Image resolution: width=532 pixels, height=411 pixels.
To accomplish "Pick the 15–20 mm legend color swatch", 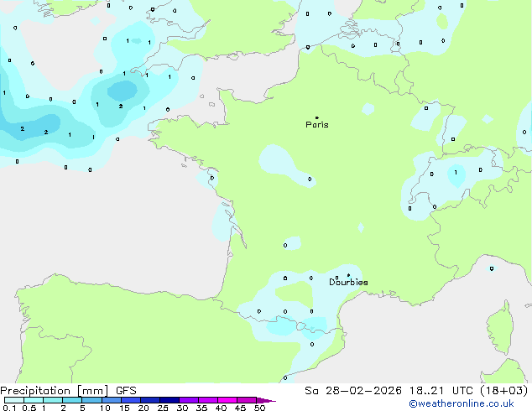I will click(130, 400).
